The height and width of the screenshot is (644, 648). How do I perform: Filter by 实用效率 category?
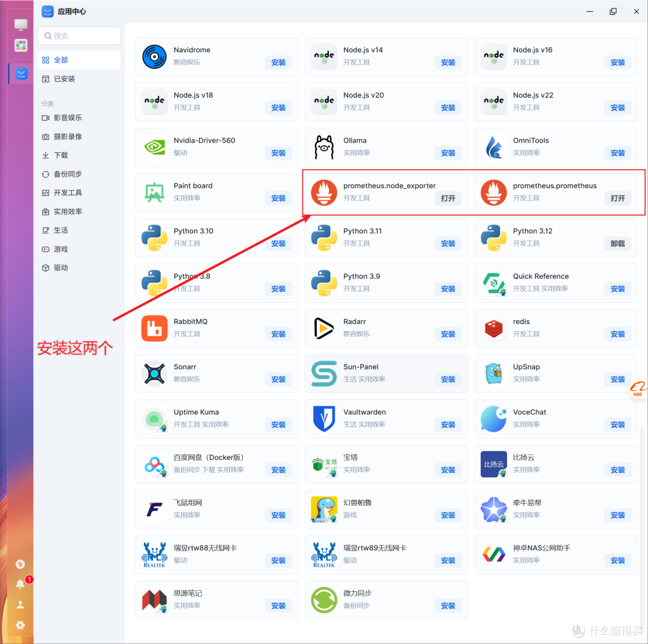click(79, 212)
